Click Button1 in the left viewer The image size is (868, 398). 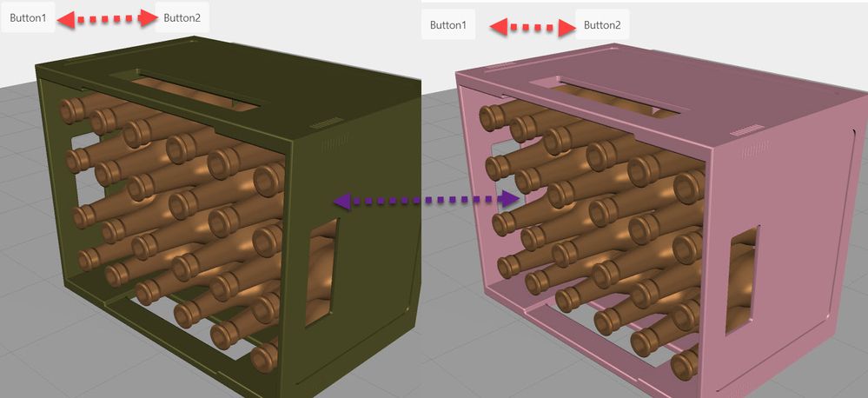(x=28, y=18)
